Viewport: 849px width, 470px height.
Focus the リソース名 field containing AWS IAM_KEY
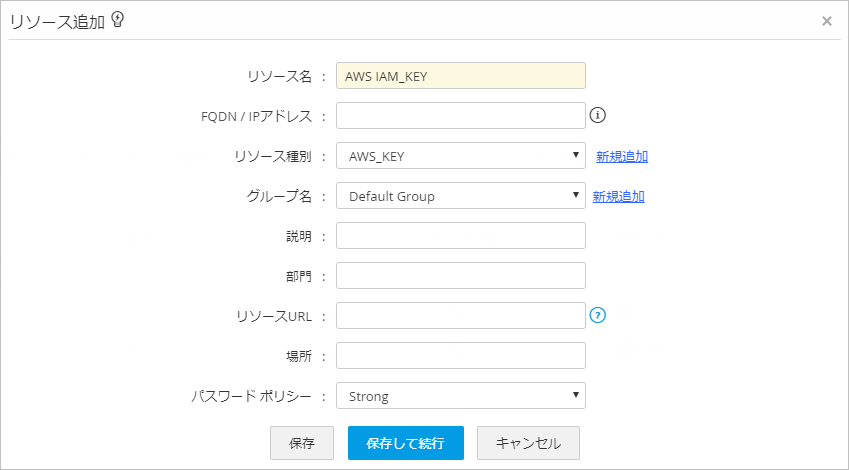pyautogui.click(x=460, y=76)
